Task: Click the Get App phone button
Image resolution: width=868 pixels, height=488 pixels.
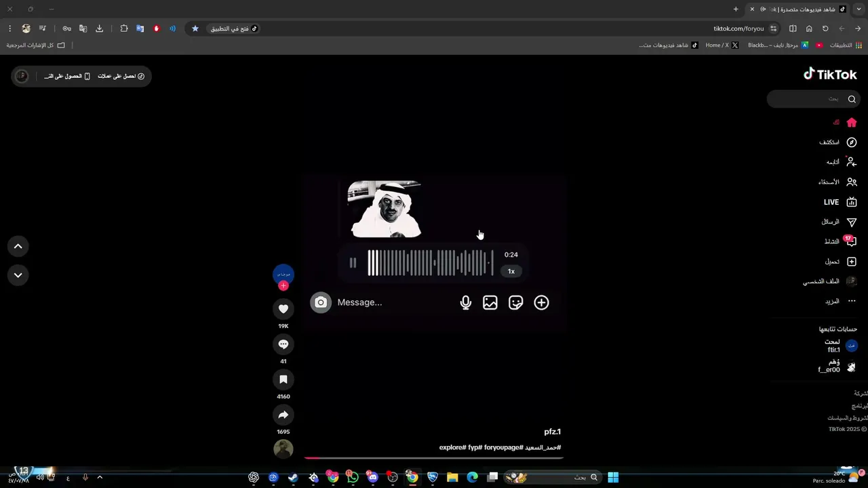Action: coord(68,76)
